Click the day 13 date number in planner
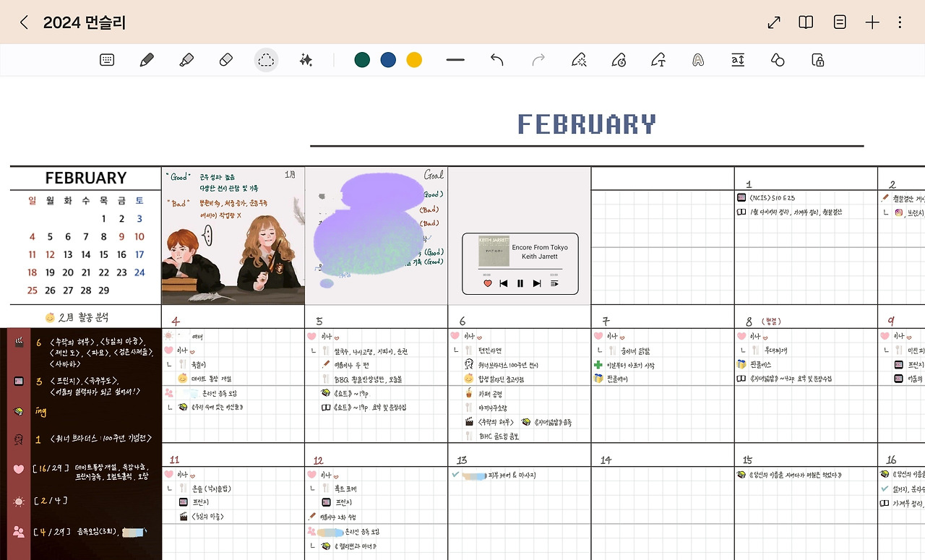This screenshot has width=925, height=560. pyautogui.click(x=462, y=460)
